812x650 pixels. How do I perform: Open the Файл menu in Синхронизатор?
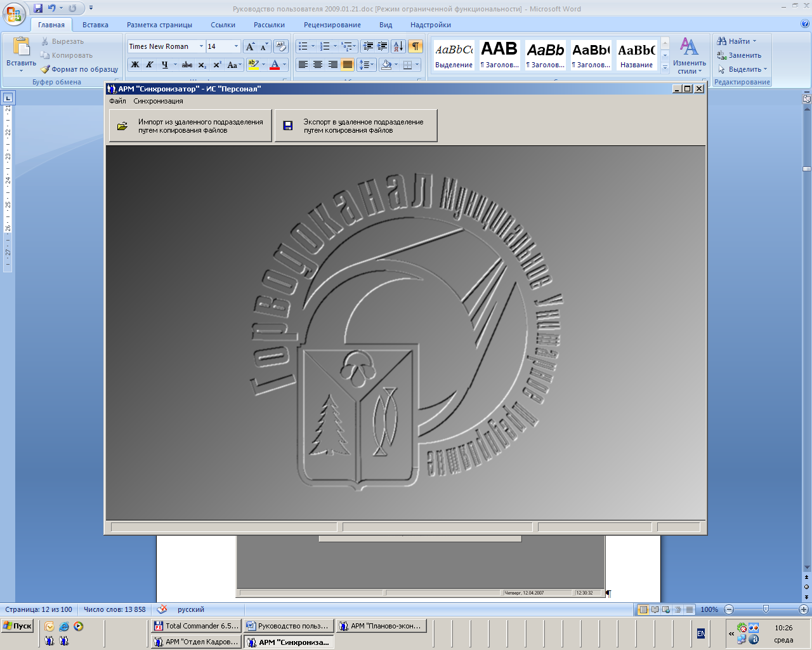[117, 101]
